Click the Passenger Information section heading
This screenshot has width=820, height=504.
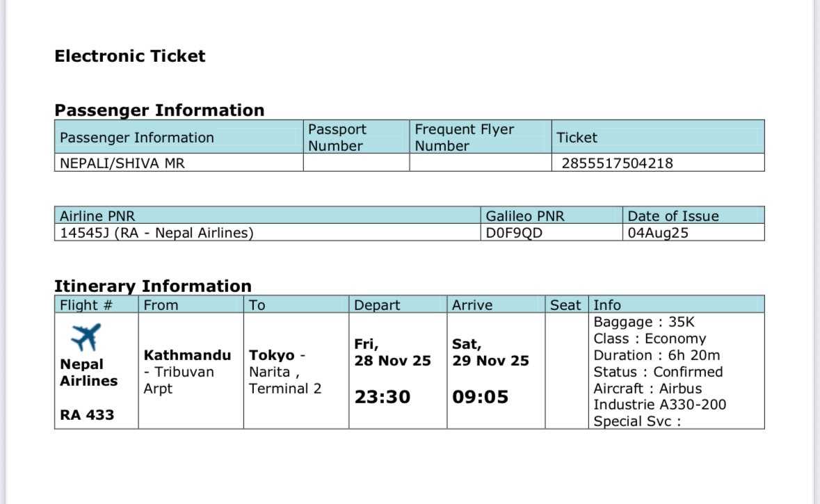[159, 110]
